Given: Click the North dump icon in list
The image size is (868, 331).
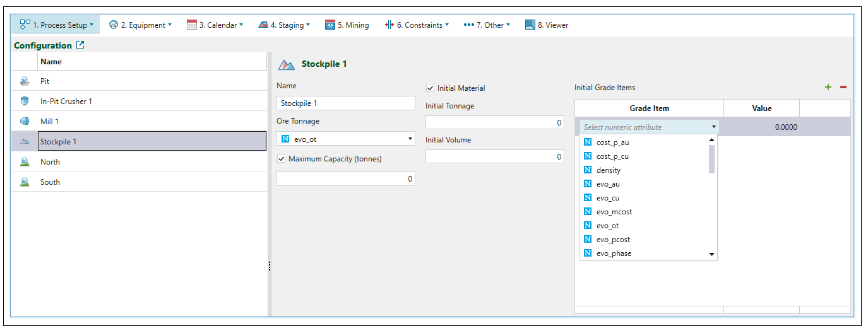Looking at the screenshot, I should coord(25,162).
